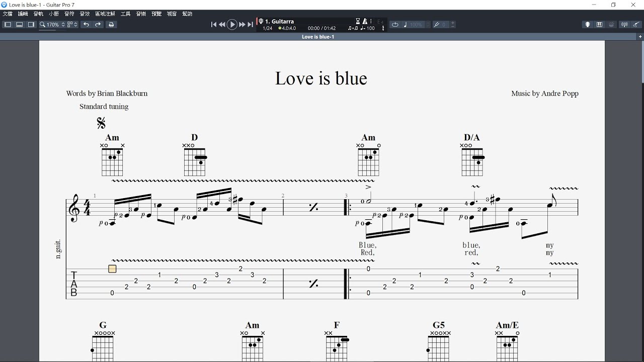Show the drums view
This screenshot has width=644, height=362.
[611, 25]
